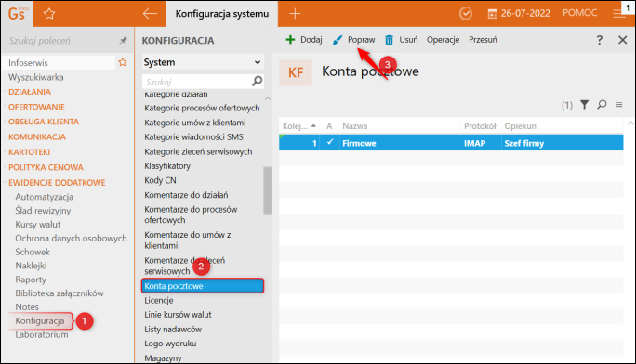This screenshot has width=636, height=364.
Task: Click the Szukaj configuration field
Action: [197, 82]
